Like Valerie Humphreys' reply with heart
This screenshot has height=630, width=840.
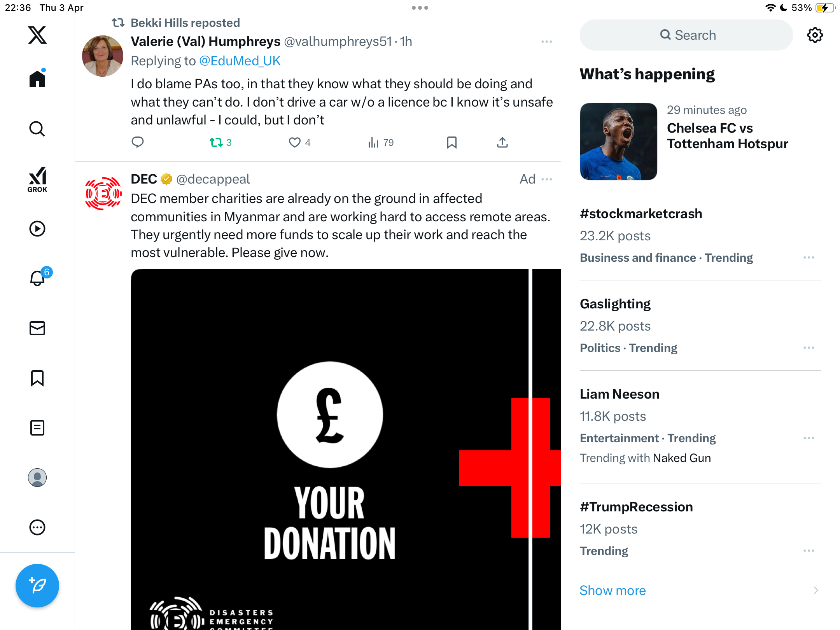[x=299, y=143]
